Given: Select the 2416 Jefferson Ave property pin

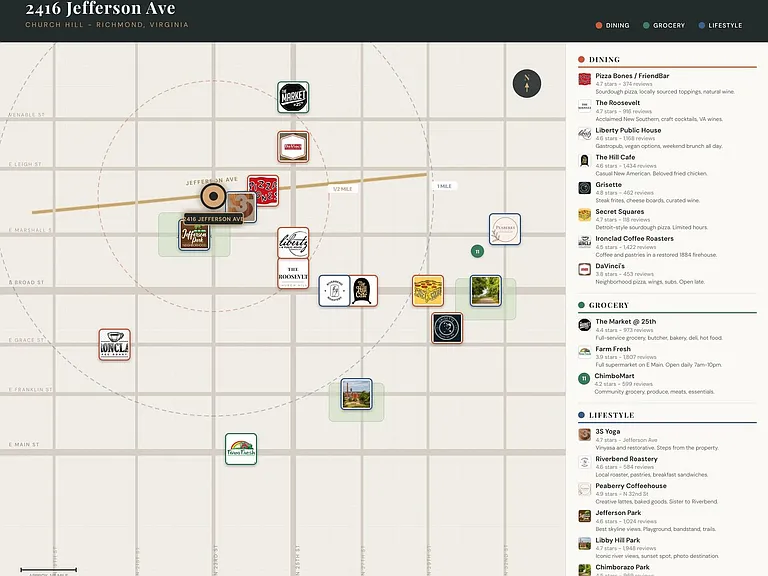Looking at the screenshot, I should [x=213, y=196].
